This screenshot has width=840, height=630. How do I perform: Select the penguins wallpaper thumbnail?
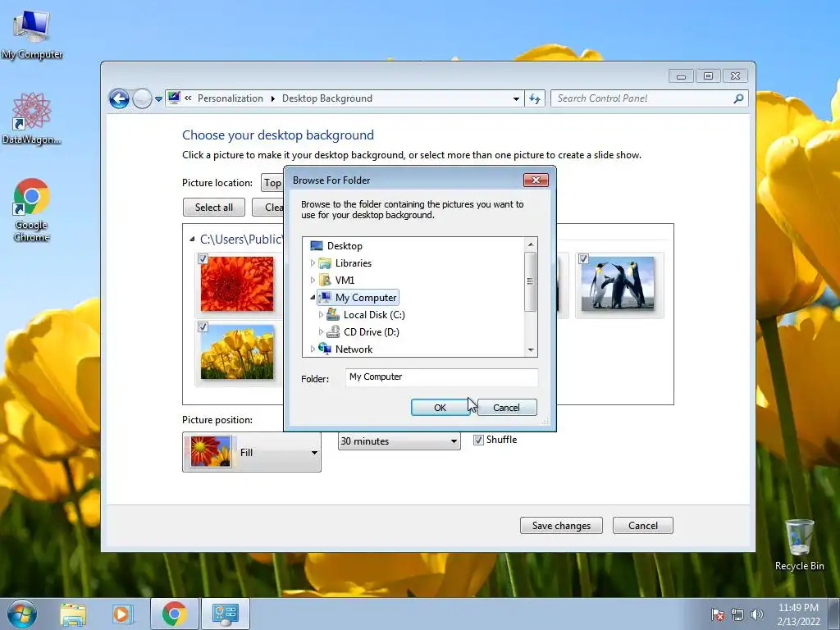pos(618,284)
